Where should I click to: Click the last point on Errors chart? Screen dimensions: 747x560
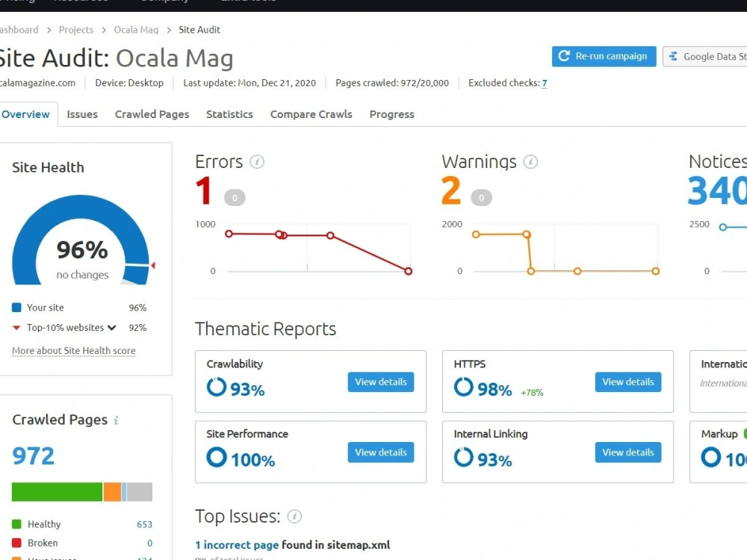coord(409,272)
